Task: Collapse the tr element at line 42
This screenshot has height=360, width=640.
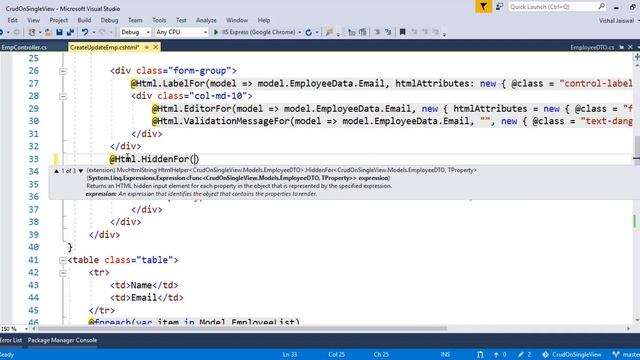Action: [63, 273]
